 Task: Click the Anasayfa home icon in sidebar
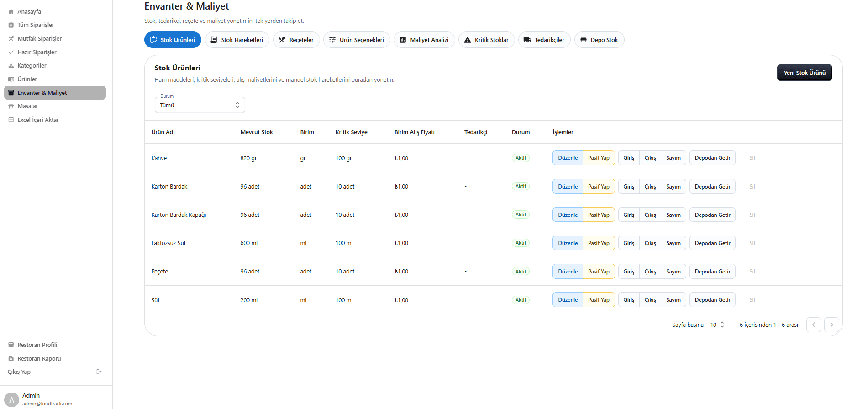[x=11, y=11]
